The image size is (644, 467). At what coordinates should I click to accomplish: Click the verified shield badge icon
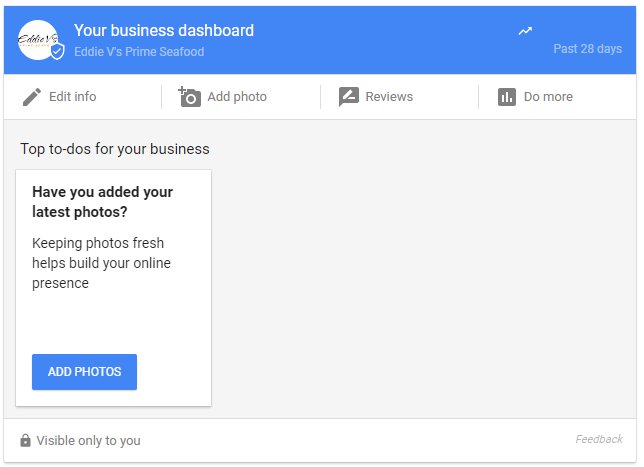tap(58, 51)
